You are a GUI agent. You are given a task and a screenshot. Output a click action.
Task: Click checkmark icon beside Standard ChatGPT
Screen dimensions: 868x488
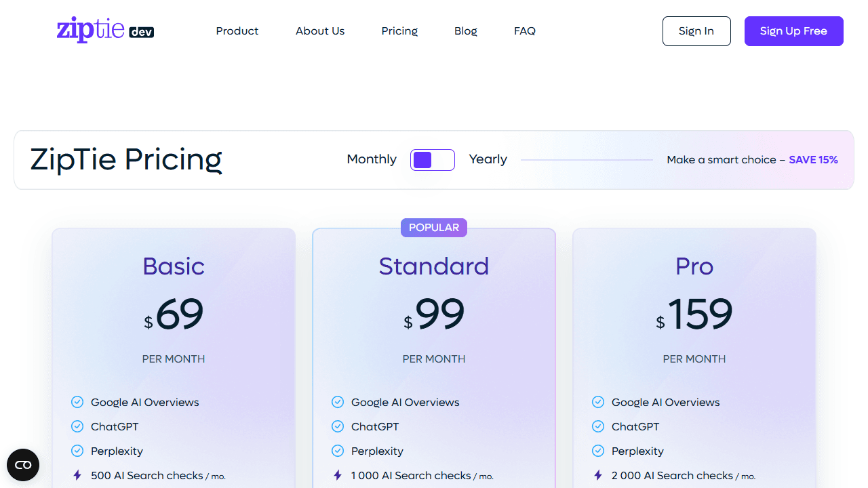(x=338, y=426)
